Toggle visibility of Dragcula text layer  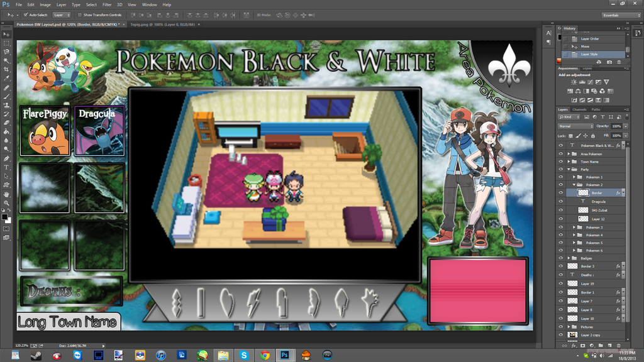click(x=560, y=202)
